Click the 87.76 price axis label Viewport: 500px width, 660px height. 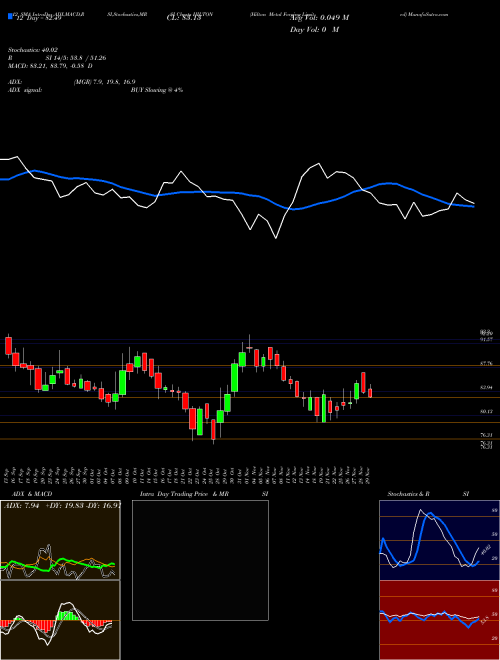pyautogui.click(x=486, y=363)
